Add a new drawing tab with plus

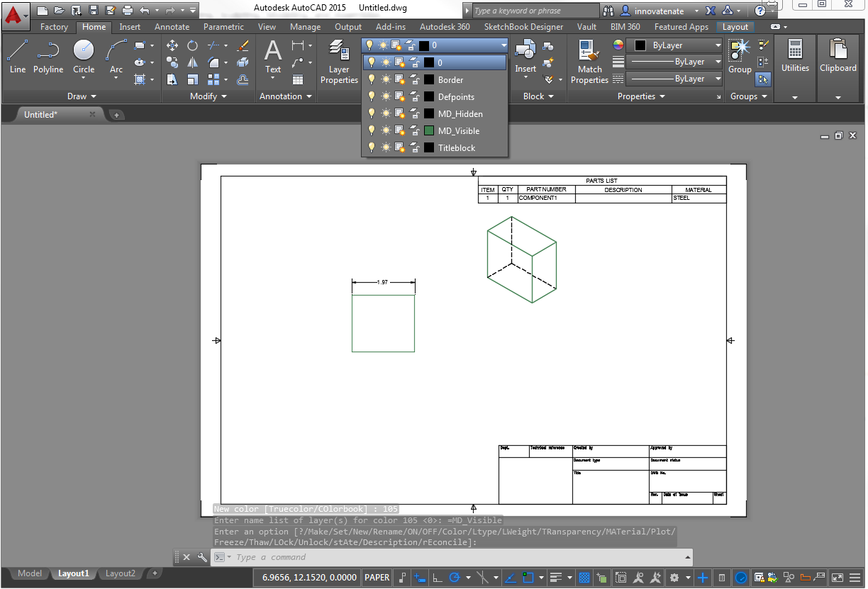point(117,115)
